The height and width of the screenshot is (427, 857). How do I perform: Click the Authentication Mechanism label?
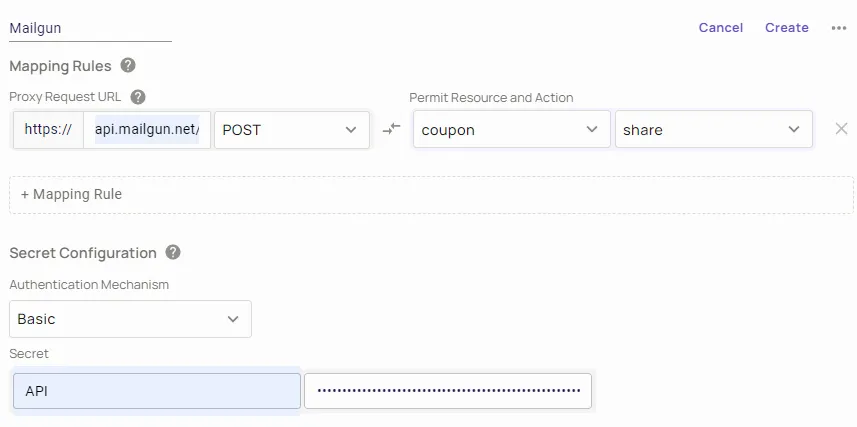tap(89, 285)
